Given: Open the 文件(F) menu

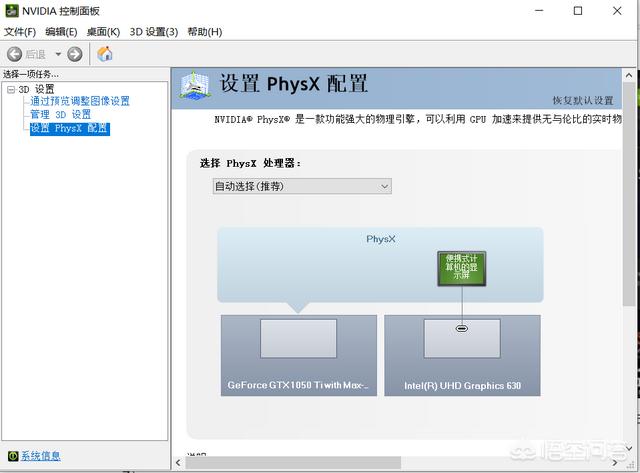Looking at the screenshot, I should click(20, 32).
